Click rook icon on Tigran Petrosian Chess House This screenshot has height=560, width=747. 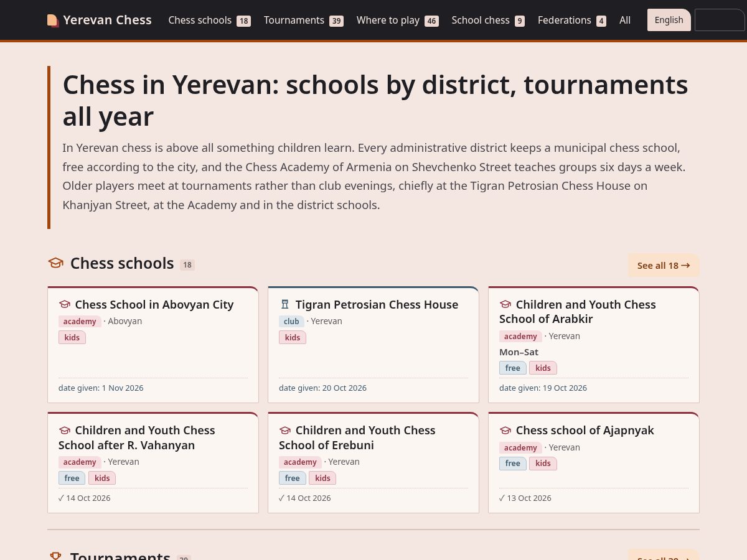click(x=285, y=304)
